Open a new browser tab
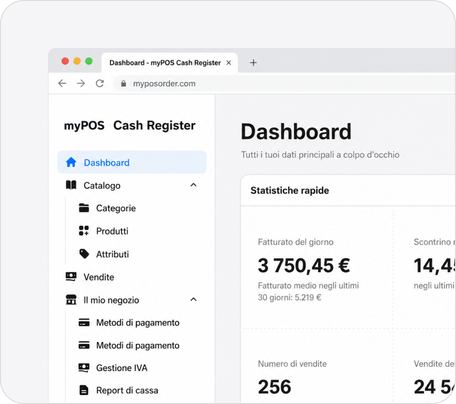 click(x=253, y=62)
